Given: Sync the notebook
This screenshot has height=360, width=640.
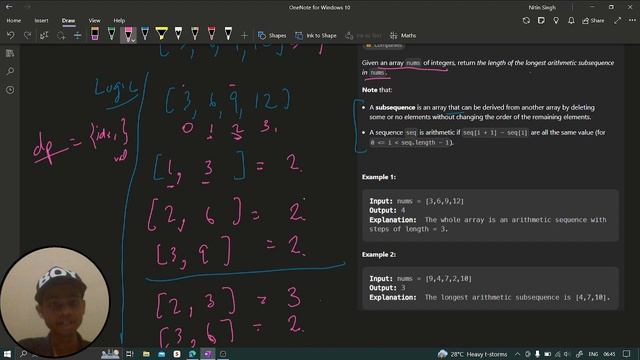Looking at the screenshot, I should click(526, 20).
